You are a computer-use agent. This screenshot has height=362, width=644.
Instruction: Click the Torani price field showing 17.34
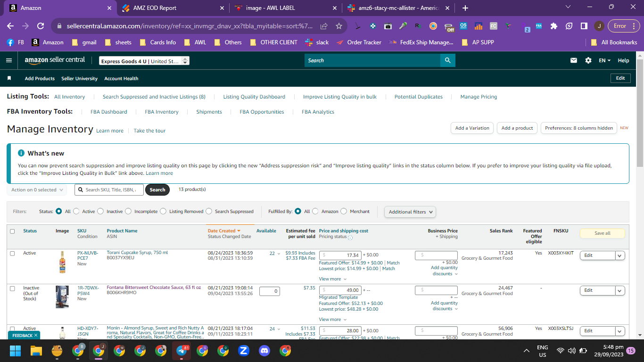340,255
